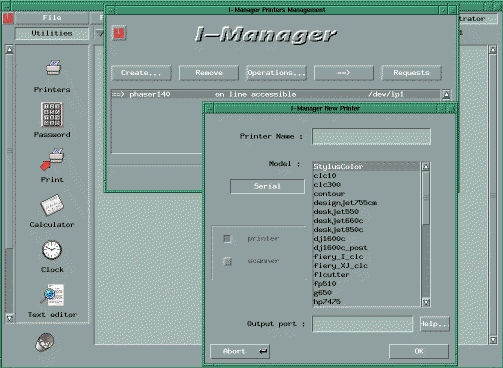Toggle the printer checkbox
503x368 pixels.
pyautogui.click(x=227, y=239)
